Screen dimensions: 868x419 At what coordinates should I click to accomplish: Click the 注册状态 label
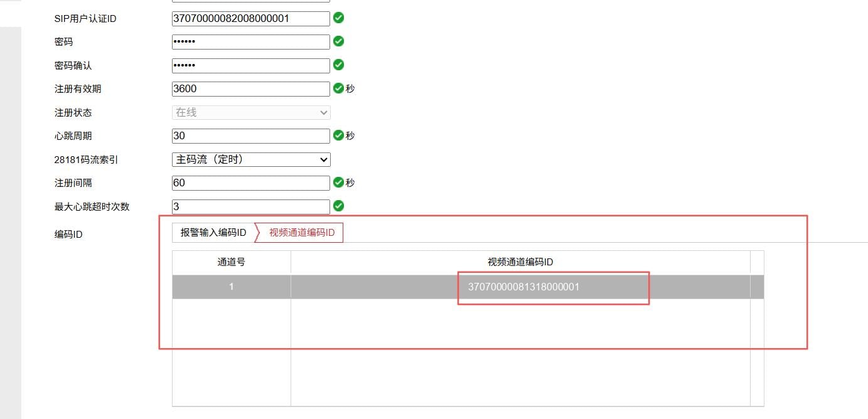(x=73, y=113)
